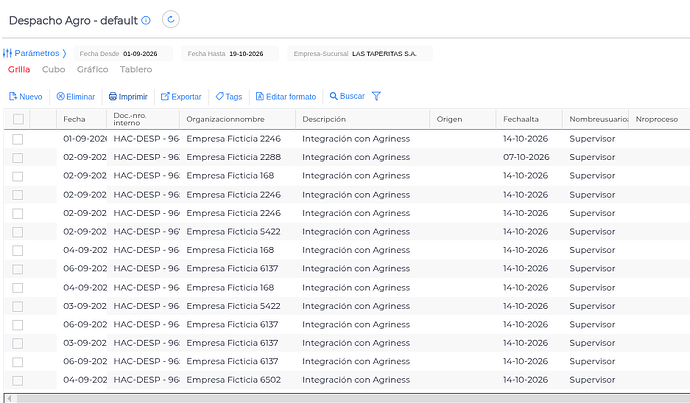Click the Buscar search button
Viewport: 690px width, 403px height.
click(347, 96)
